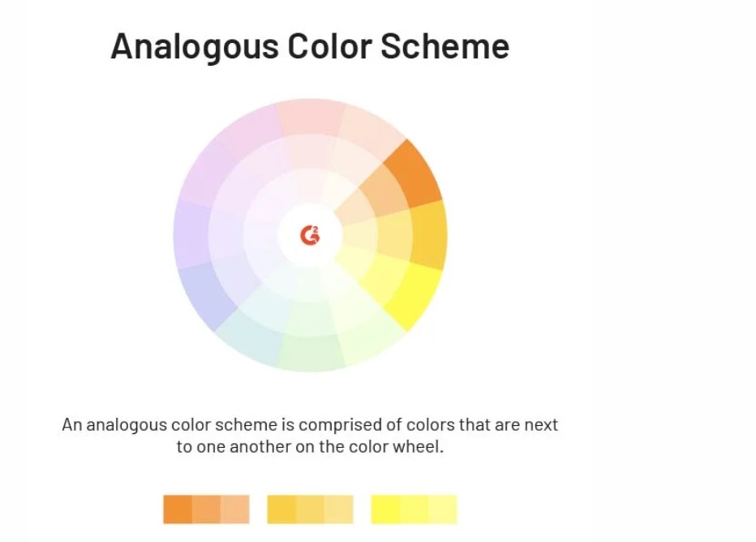This screenshot has width=756, height=542.
Task: Click the Analogous Color Scheme heading
Action: pyautogui.click(x=310, y=47)
